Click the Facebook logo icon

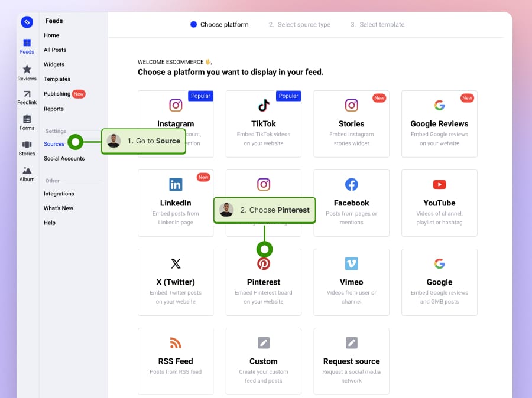[352, 184]
